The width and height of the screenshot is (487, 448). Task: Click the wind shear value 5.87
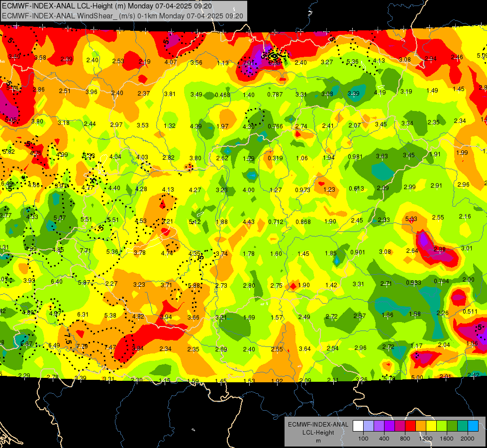[84, 283]
